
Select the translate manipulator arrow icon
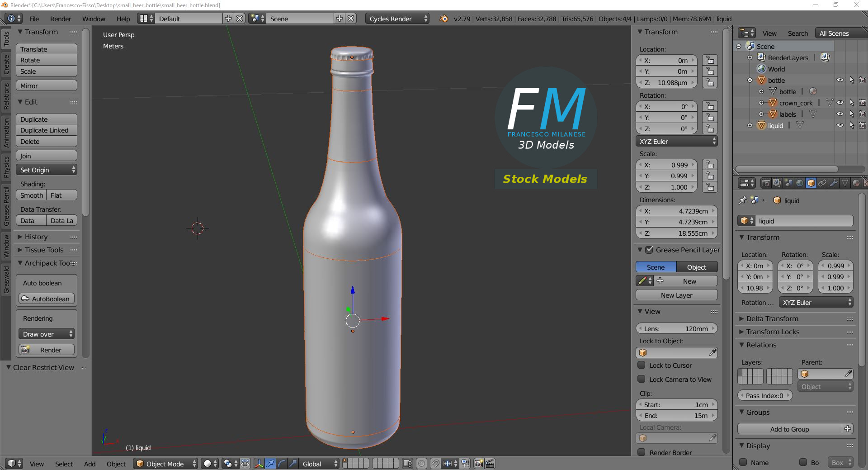pyautogui.click(x=270, y=463)
